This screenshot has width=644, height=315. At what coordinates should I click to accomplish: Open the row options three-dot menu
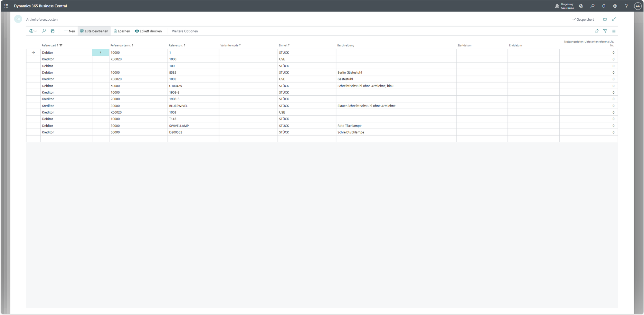pos(100,52)
